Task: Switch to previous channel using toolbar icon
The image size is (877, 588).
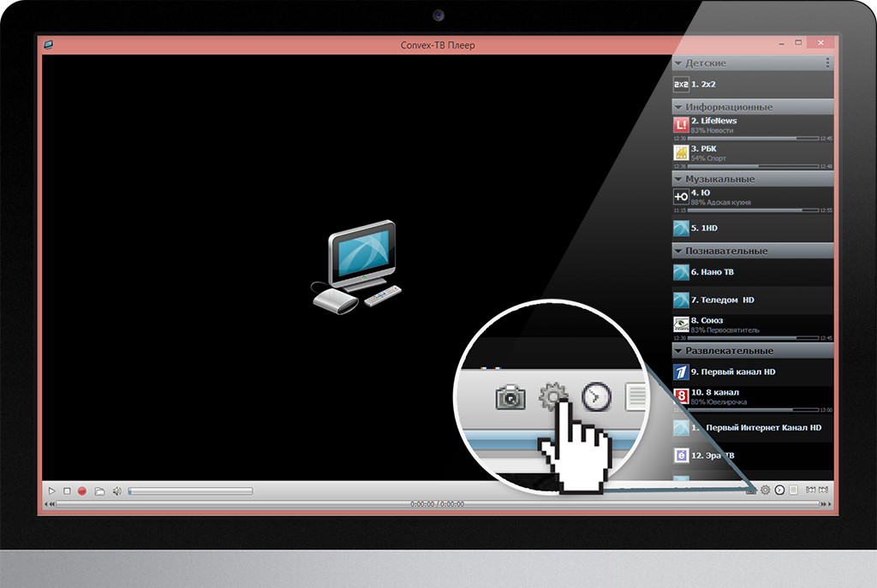Action: [810, 490]
